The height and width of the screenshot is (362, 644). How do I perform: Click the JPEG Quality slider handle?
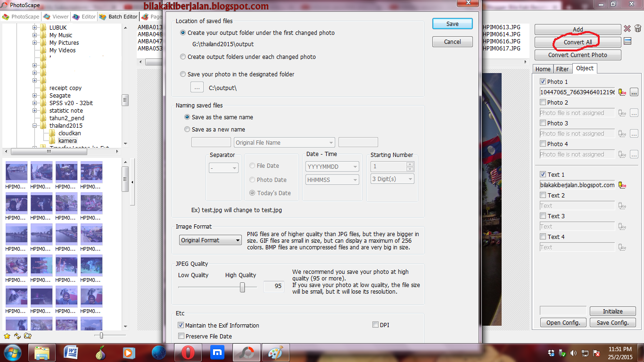click(242, 287)
